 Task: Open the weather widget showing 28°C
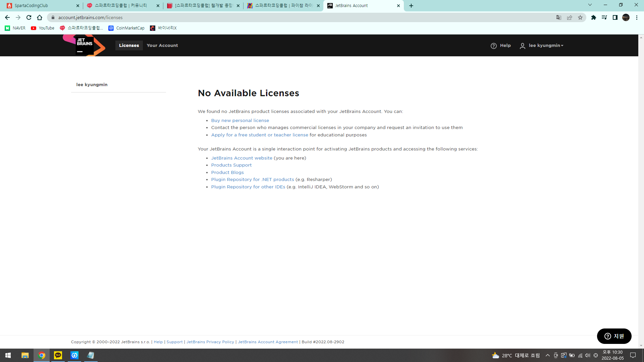pyautogui.click(x=516, y=355)
